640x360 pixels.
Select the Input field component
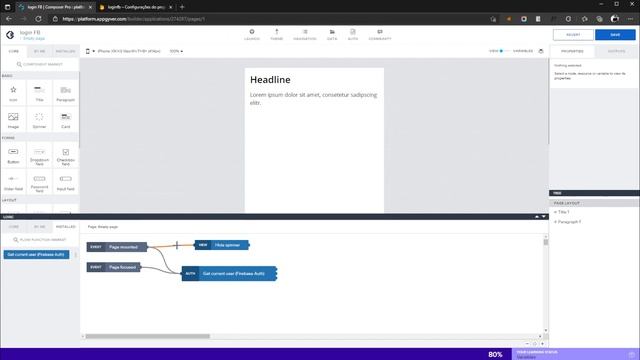pos(65,182)
